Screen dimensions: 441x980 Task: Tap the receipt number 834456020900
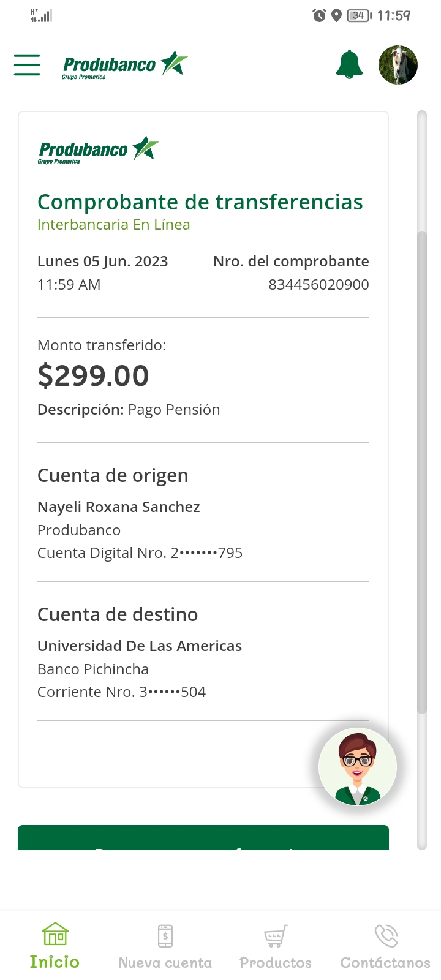point(318,285)
